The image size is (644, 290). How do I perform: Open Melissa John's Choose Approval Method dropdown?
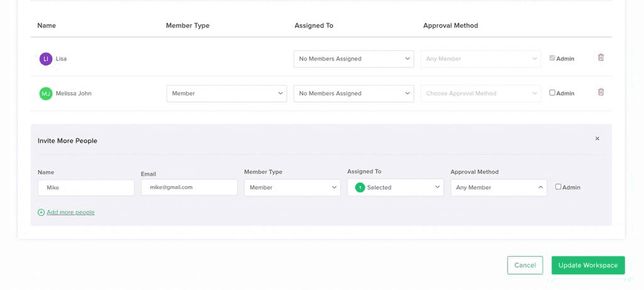480,94
